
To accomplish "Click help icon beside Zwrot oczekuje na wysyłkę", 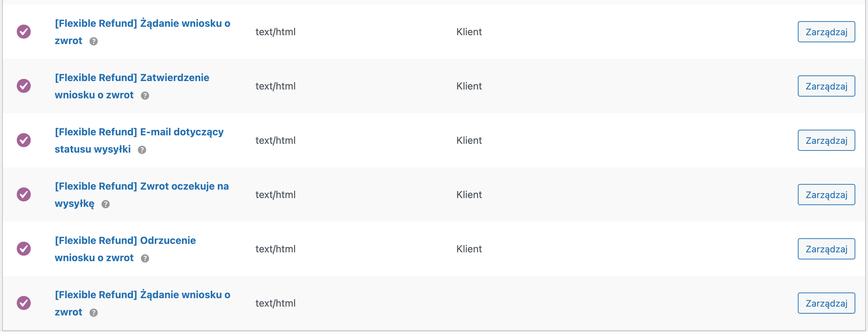I will click(x=105, y=204).
